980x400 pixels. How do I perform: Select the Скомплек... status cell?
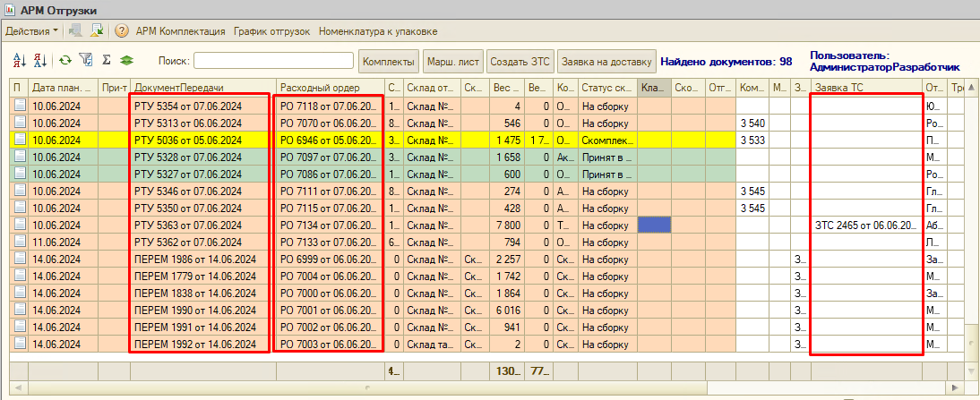pos(607,140)
